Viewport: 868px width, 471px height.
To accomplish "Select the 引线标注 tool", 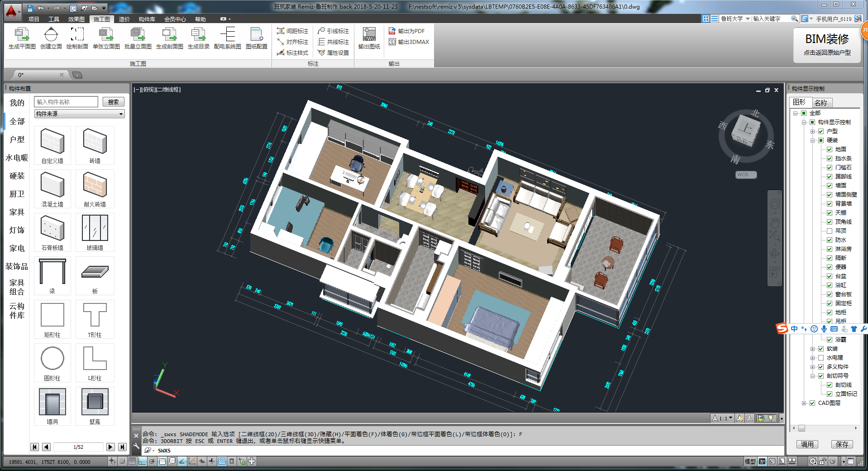I will coord(333,31).
